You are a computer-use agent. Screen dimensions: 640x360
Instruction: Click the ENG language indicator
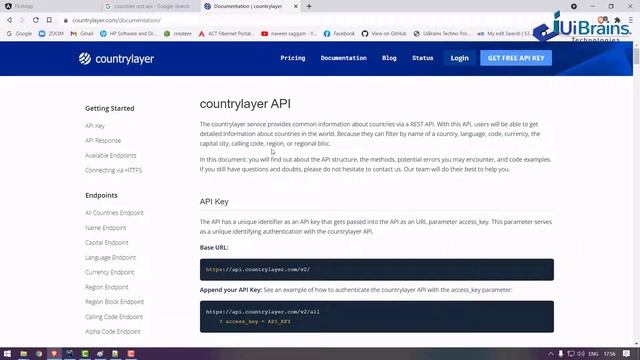tap(593, 354)
